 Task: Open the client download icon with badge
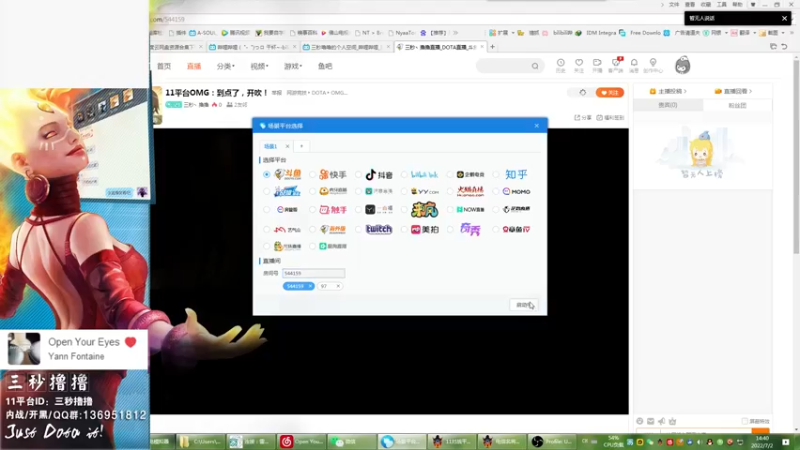[x=616, y=65]
